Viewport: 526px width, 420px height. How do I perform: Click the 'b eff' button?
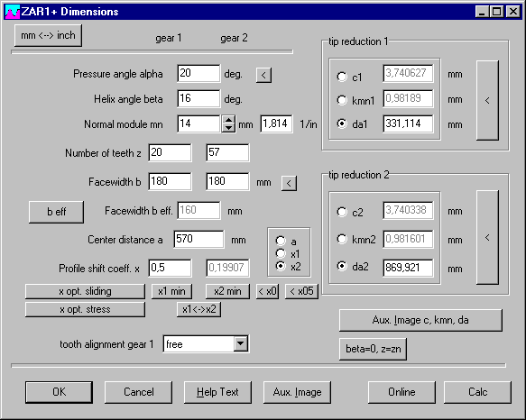(x=56, y=212)
